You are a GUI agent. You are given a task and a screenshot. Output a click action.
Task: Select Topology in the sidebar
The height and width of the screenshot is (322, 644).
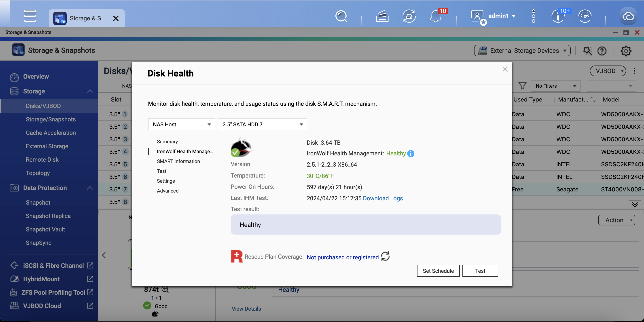(38, 173)
